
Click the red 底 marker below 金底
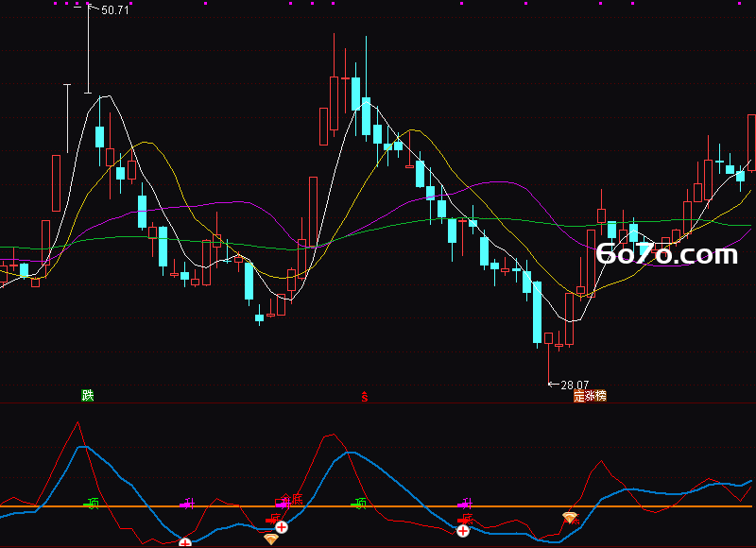point(273,519)
